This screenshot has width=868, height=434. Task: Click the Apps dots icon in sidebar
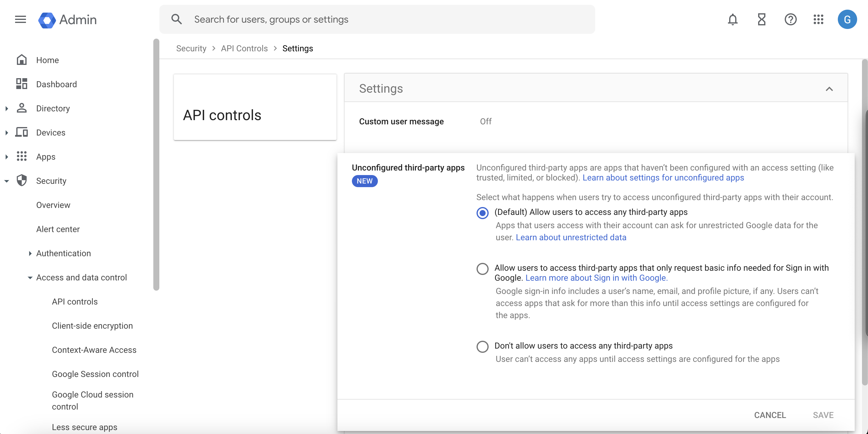[x=21, y=156]
